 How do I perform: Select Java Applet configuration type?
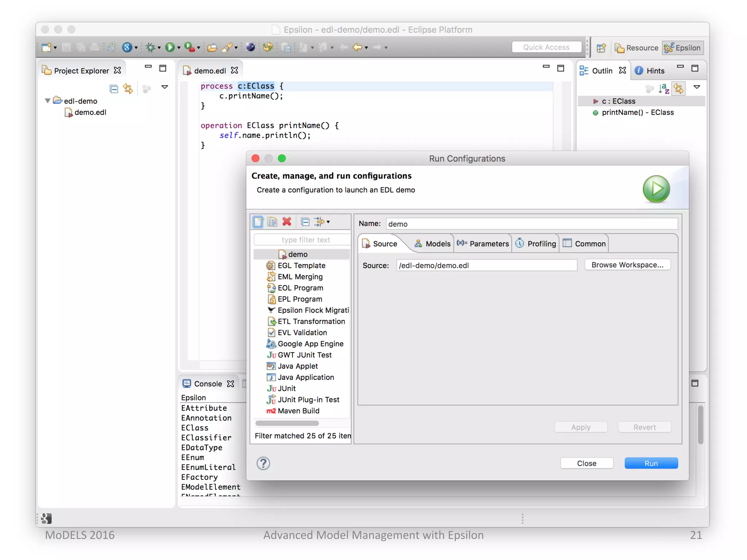point(292,366)
